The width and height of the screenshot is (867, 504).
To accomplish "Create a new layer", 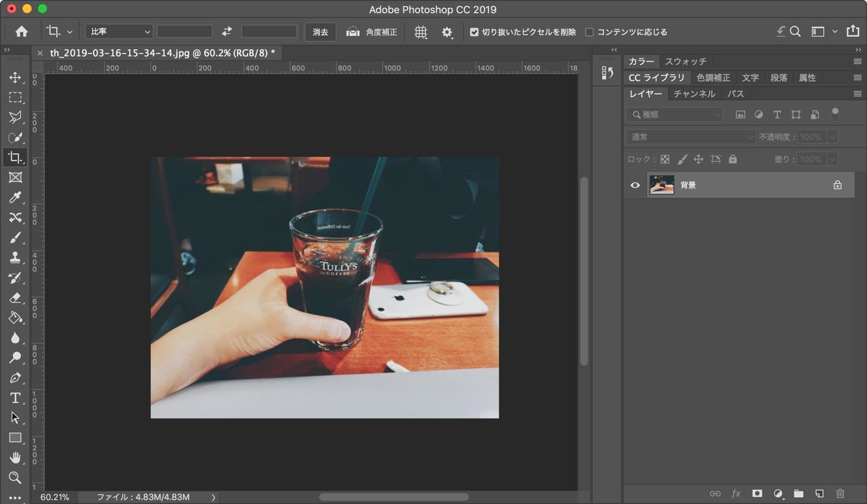I will click(820, 494).
